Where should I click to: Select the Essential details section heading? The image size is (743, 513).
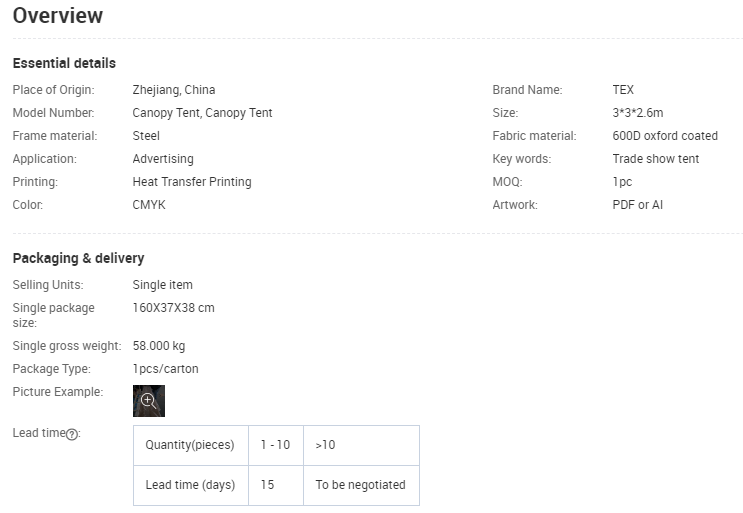tap(64, 64)
